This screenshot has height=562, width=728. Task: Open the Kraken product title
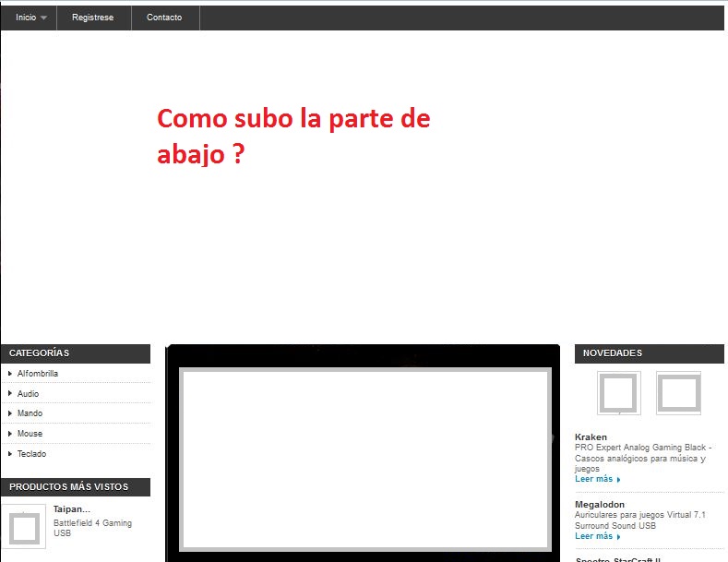(x=591, y=436)
